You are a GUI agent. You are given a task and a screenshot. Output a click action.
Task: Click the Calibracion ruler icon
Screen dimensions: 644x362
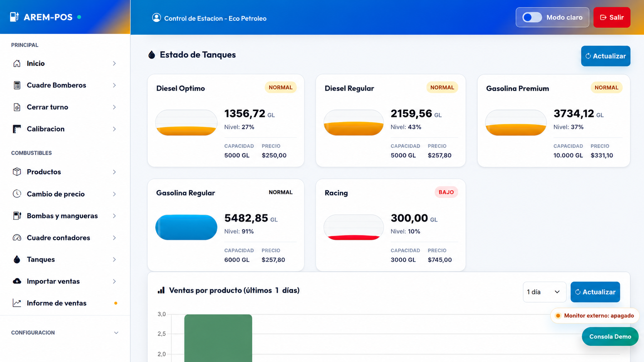click(17, 129)
